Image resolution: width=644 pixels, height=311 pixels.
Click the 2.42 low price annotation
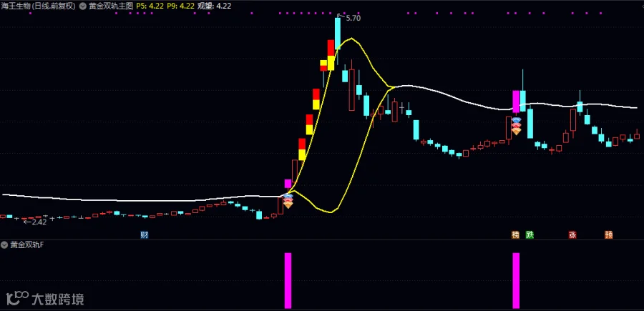coord(39,222)
